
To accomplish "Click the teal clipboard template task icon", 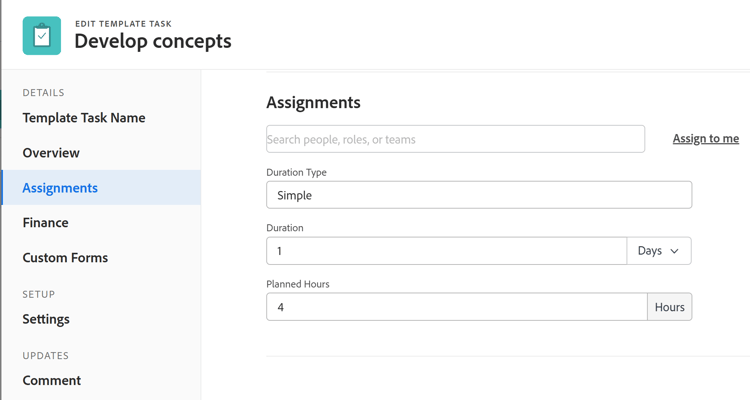I will [42, 36].
